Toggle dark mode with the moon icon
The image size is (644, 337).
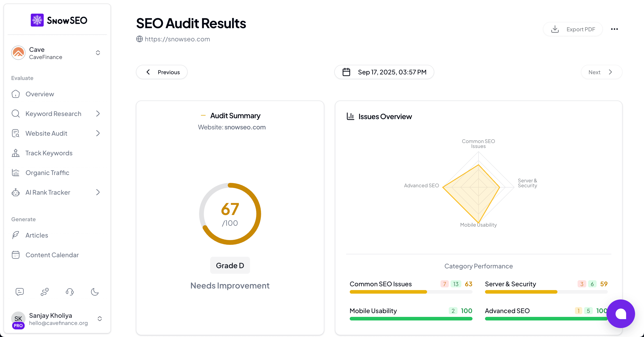click(95, 292)
